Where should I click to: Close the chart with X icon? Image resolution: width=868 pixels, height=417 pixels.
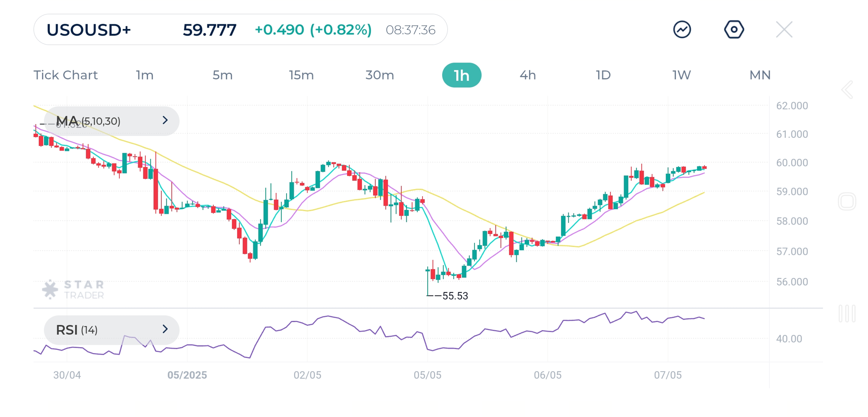(x=784, y=30)
